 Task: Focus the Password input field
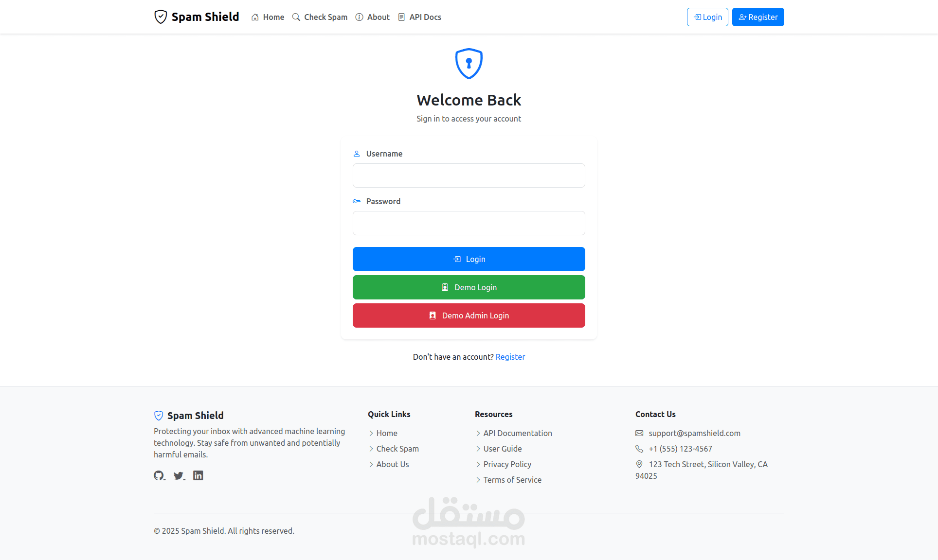point(469,223)
